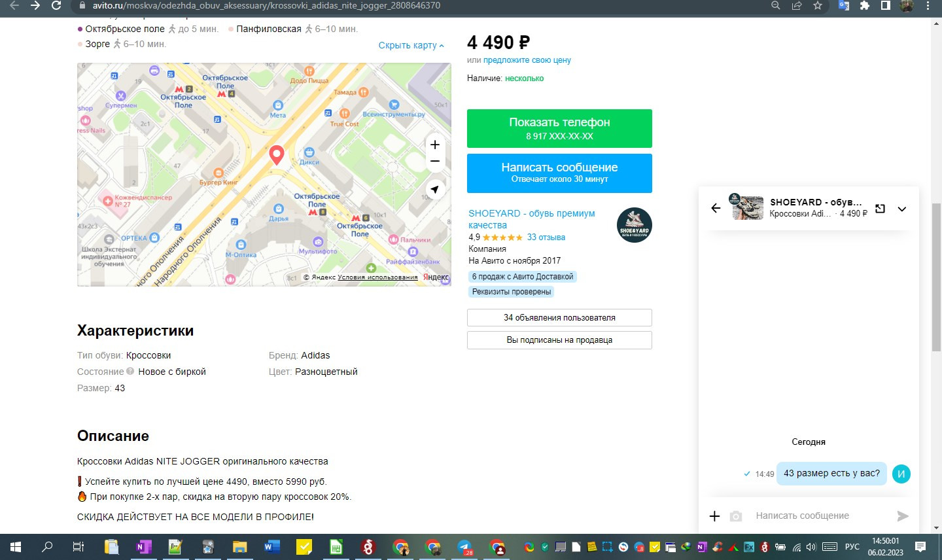
Task: Open browser extensions puzzle icon
Action: [865, 5]
